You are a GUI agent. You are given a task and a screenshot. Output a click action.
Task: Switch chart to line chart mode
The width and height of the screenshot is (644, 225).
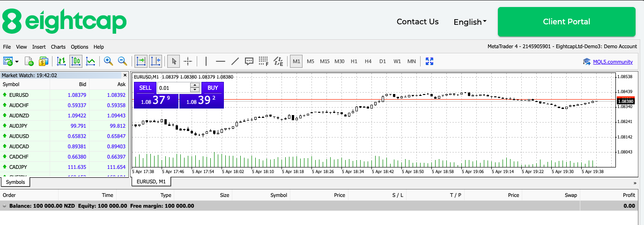[91, 61]
